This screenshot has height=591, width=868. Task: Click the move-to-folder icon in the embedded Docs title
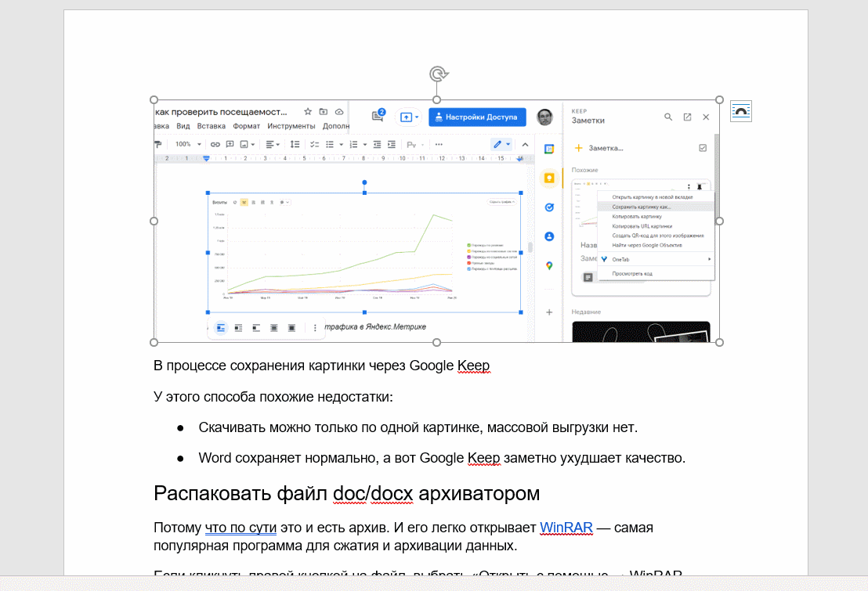(x=324, y=112)
